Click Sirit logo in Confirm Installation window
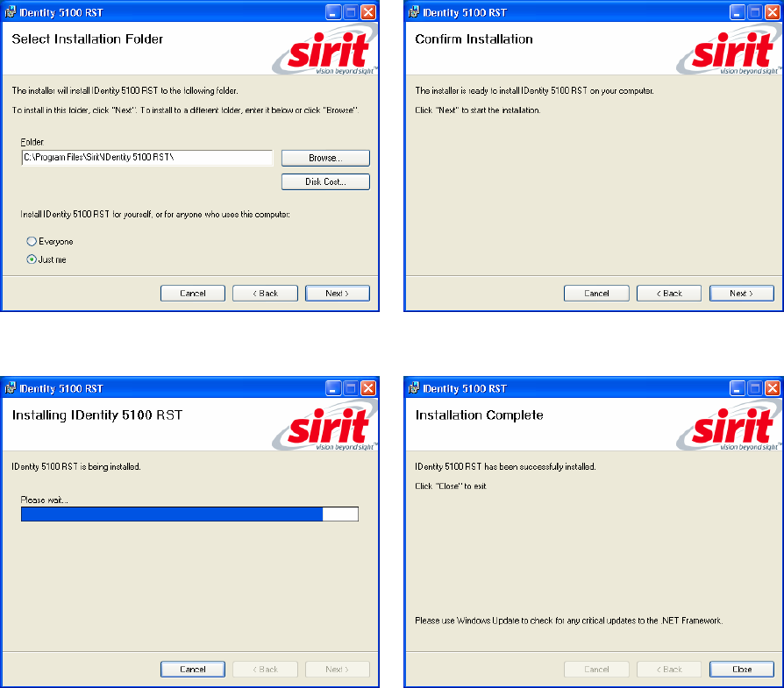The height and width of the screenshot is (688, 784). tap(729, 50)
